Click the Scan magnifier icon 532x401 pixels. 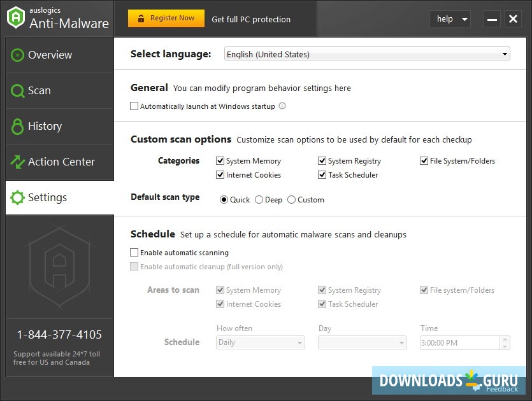(18, 90)
